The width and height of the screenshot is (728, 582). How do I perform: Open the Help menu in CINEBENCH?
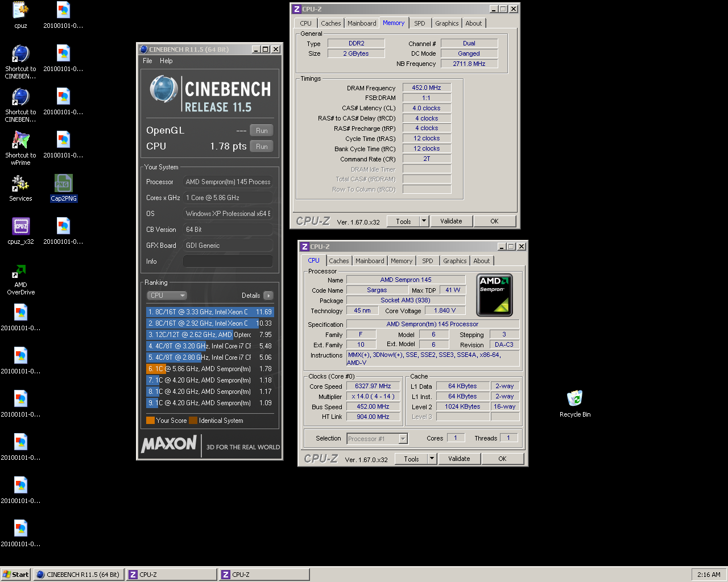(x=166, y=61)
